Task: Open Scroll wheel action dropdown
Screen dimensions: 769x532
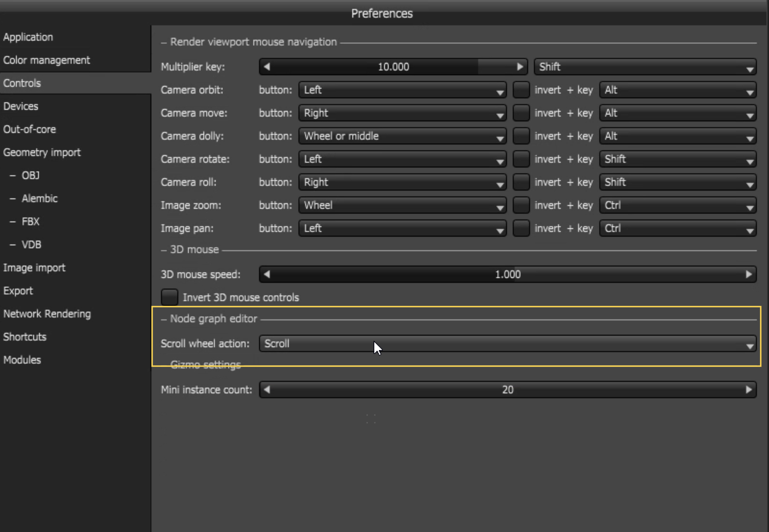Action: [507, 344]
